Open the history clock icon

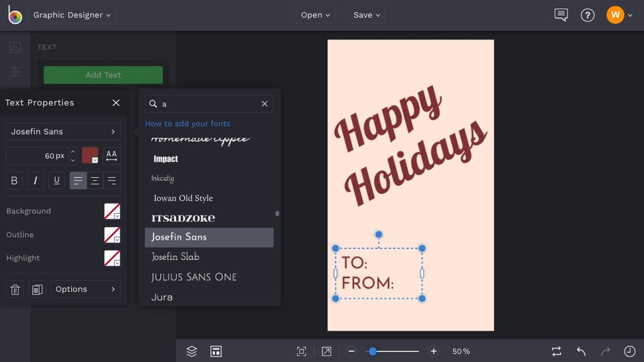coord(630,351)
